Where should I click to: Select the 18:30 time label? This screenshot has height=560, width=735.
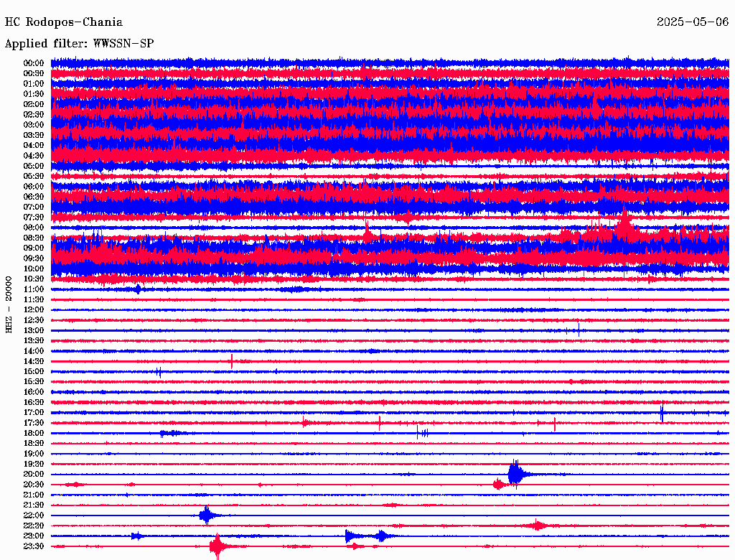point(34,444)
